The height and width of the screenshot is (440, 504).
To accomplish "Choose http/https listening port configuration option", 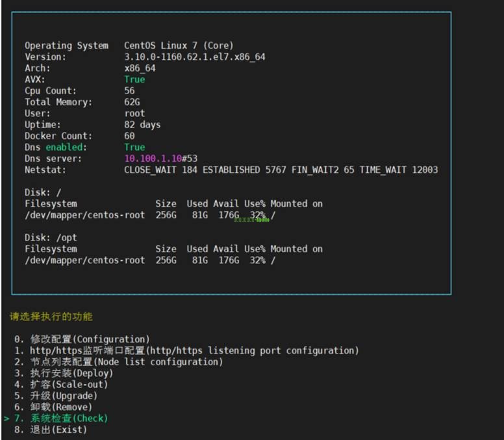I will [x=194, y=350].
